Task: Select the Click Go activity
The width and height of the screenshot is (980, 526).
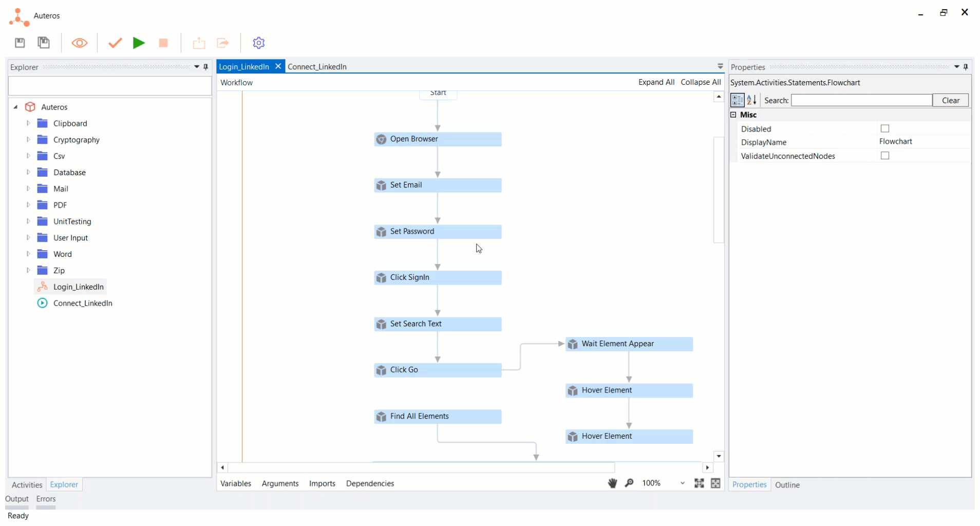Action: [438, 370]
